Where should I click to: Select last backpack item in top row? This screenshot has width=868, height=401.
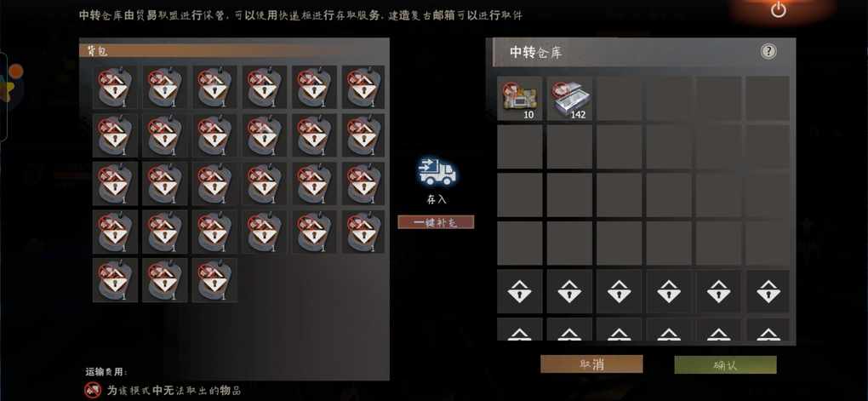pos(363,87)
